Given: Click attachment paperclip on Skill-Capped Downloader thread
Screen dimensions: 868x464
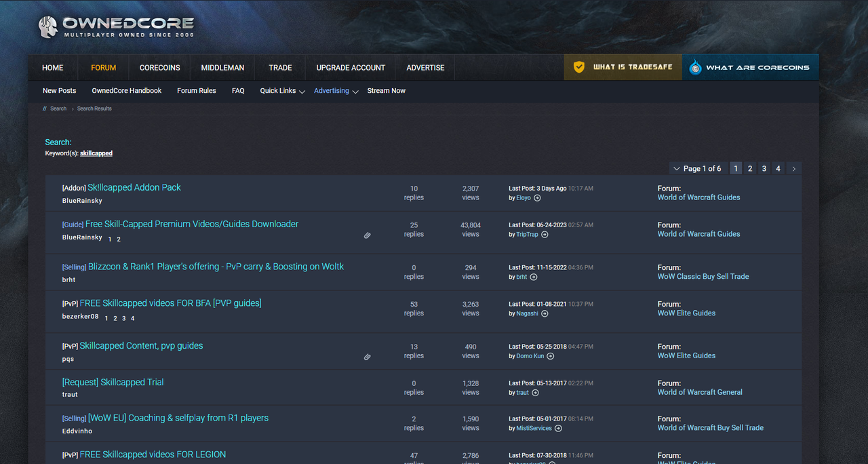Looking at the screenshot, I should pos(367,235).
